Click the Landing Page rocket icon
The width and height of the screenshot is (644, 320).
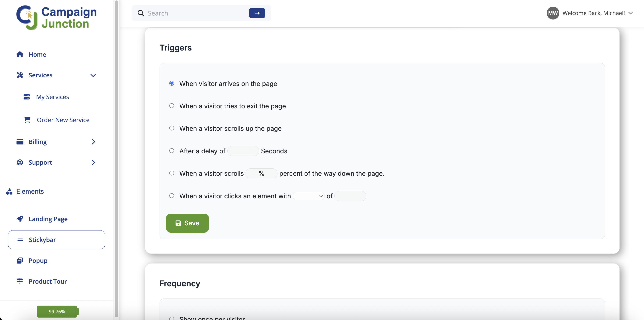(20, 219)
